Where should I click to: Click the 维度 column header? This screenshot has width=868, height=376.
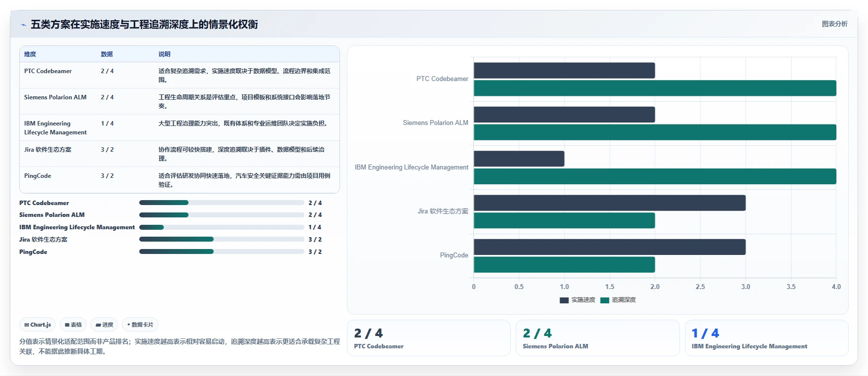click(x=30, y=54)
